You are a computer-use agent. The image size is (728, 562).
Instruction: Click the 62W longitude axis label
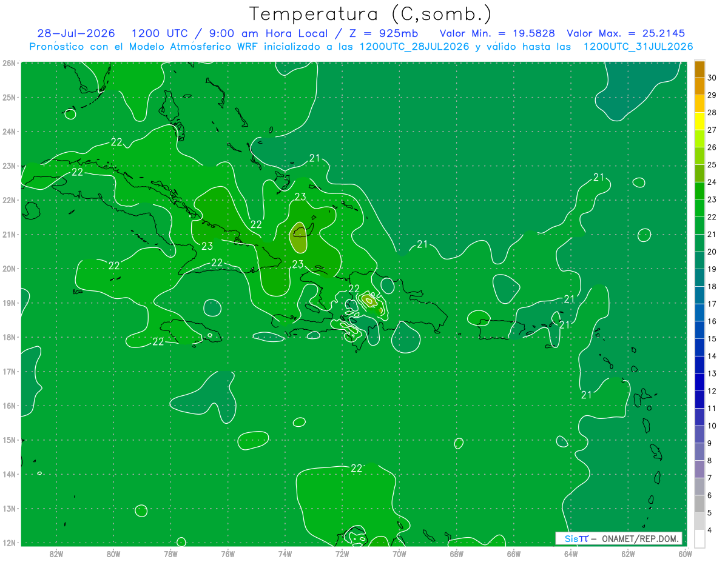(628, 554)
